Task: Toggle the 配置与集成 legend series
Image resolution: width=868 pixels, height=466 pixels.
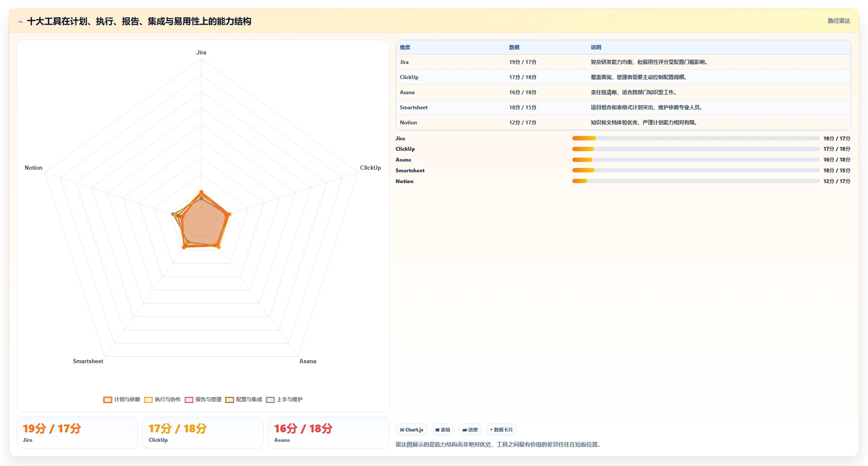Action: point(243,399)
